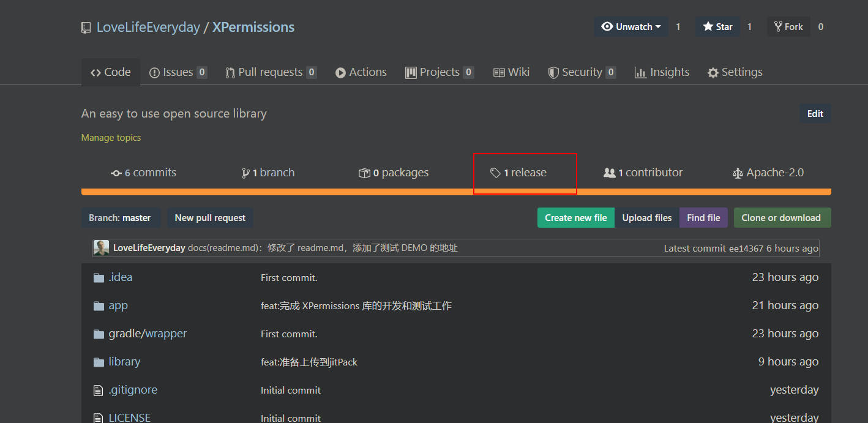Click the contributors people icon

(x=610, y=173)
